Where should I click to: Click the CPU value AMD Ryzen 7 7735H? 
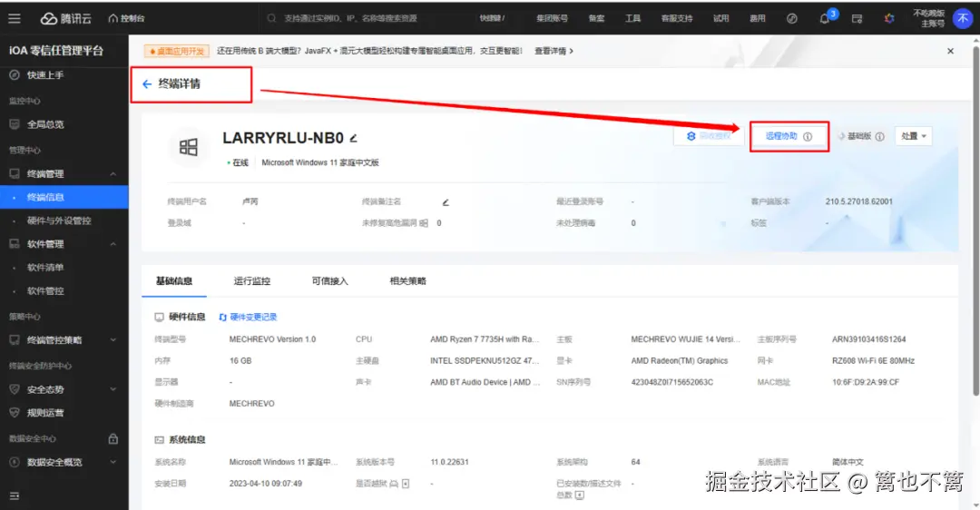point(485,339)
